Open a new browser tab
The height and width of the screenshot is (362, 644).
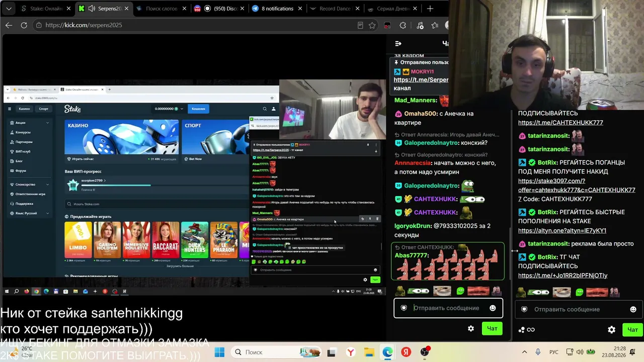pos(430,9)
